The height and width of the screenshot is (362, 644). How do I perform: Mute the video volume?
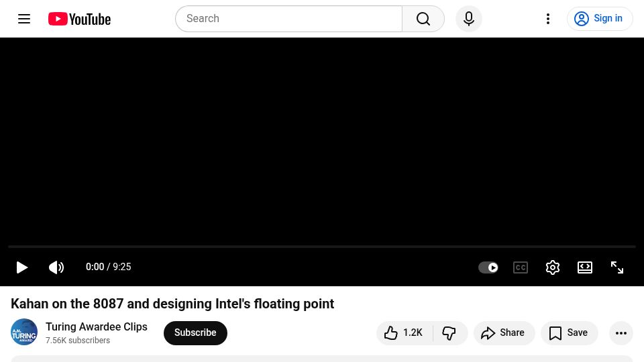(56, 267)
